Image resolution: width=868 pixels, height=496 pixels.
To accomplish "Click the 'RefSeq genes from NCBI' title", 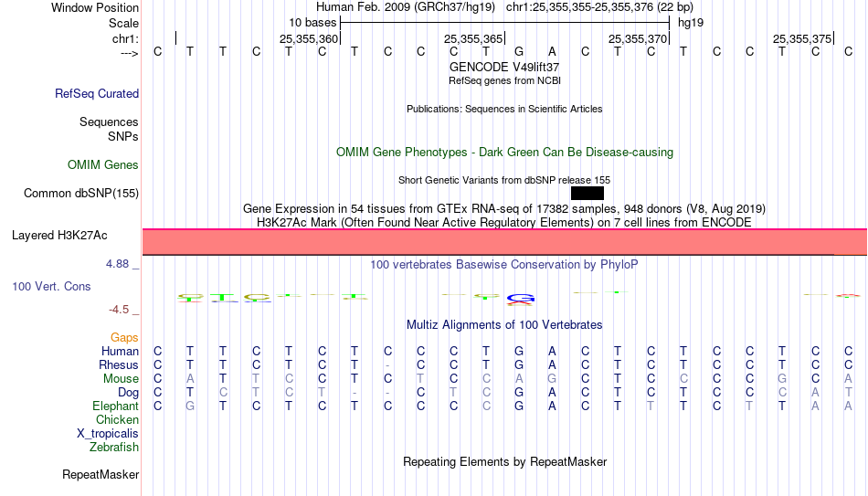I will click(505, 80).
